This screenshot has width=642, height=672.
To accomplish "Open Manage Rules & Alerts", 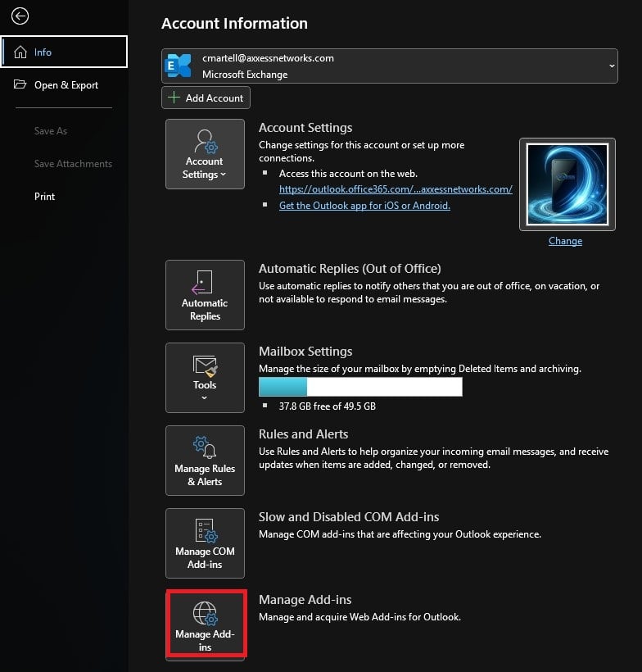I will click(205, 461).
